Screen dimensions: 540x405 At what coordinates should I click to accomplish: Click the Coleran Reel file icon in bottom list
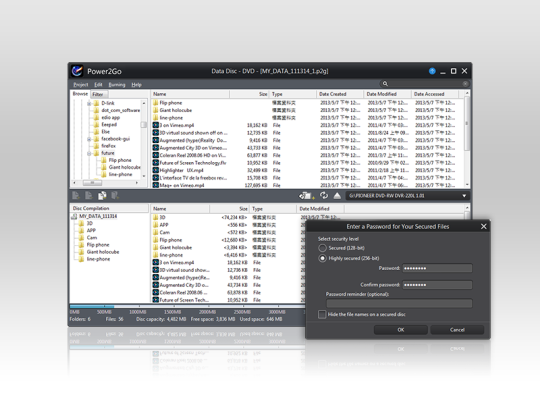click(x=156, y=293)
